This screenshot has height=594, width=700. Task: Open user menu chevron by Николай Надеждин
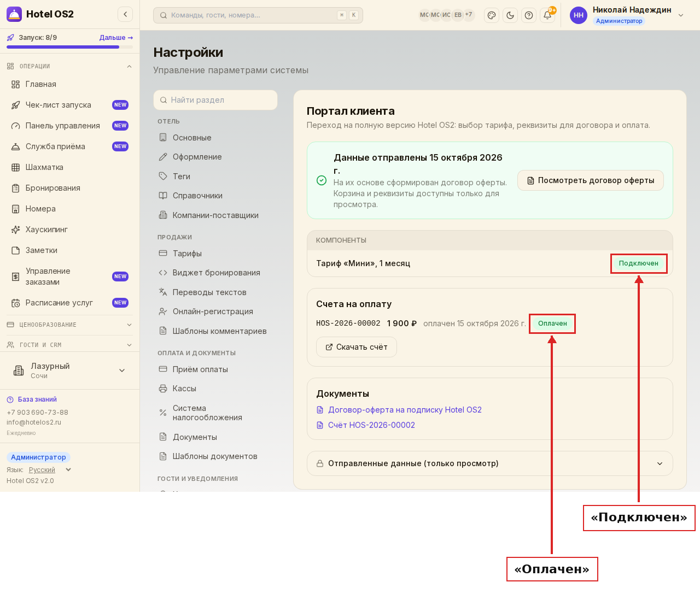pos(681,15)
